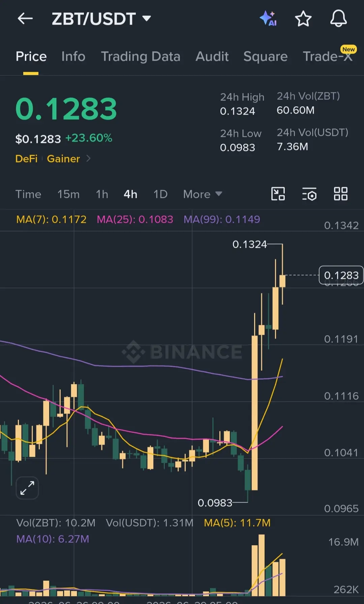Tap the Vol(ZBT): 10.2M label
The height and width of the screenshot is (604, 364).
coord(56,523)
